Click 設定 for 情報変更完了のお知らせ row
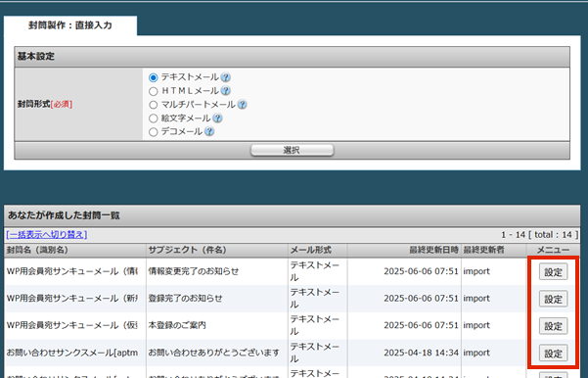 (x=553, y=272)
